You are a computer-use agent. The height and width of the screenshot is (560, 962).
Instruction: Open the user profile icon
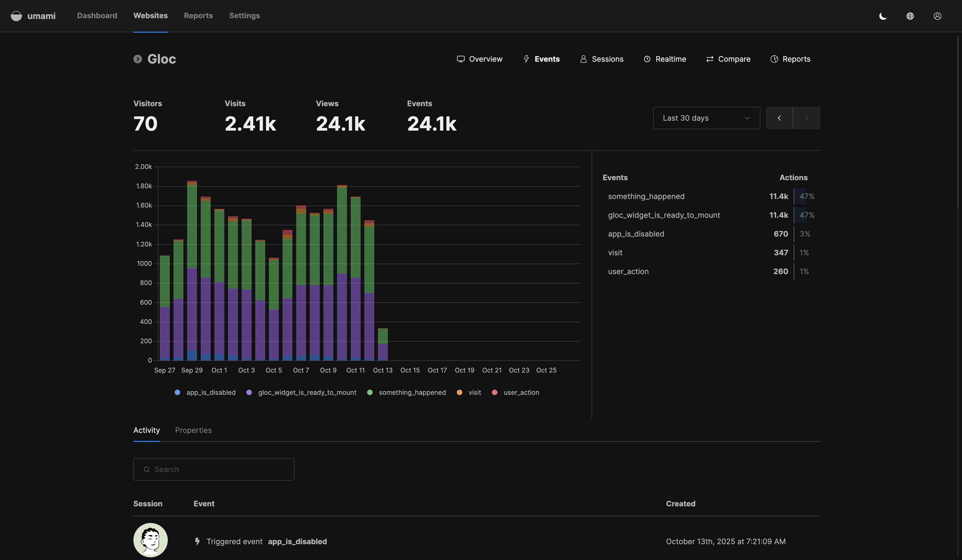pos(937,16)
